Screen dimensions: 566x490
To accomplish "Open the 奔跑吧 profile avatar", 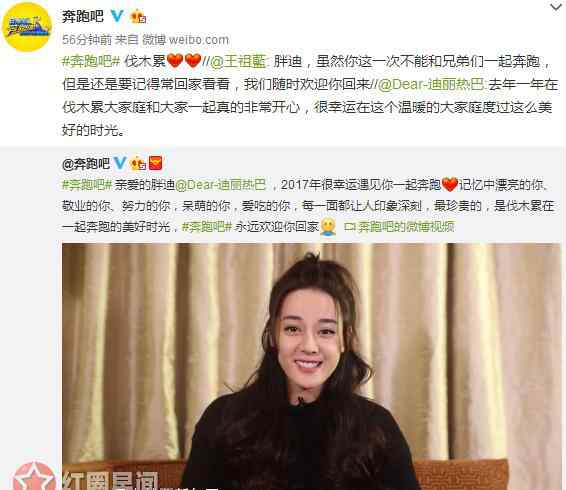I will 27,27.
